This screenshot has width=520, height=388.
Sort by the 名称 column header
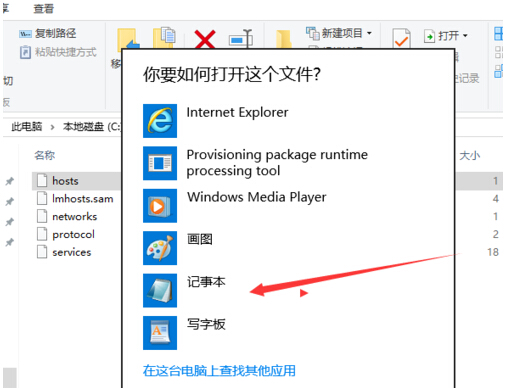(45, 155)
